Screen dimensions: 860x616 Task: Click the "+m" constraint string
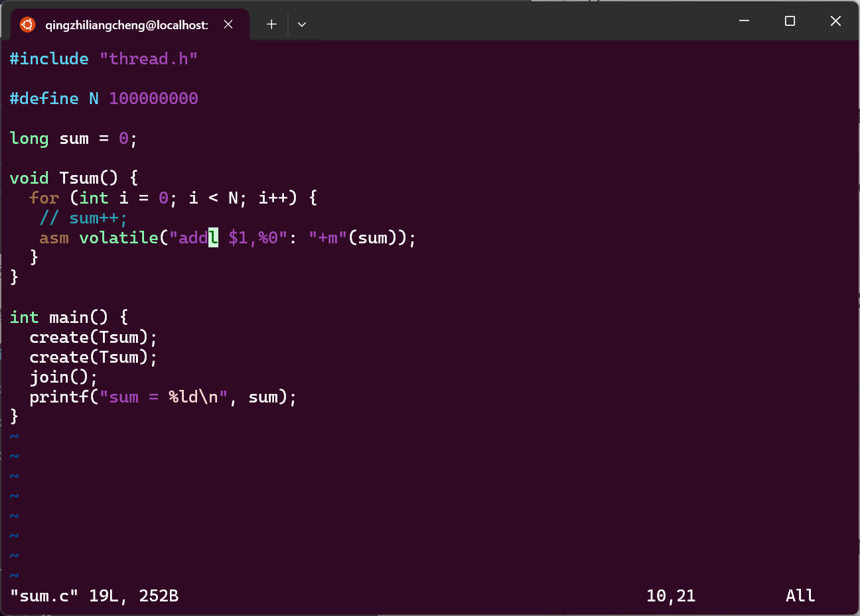pos(328,238)
